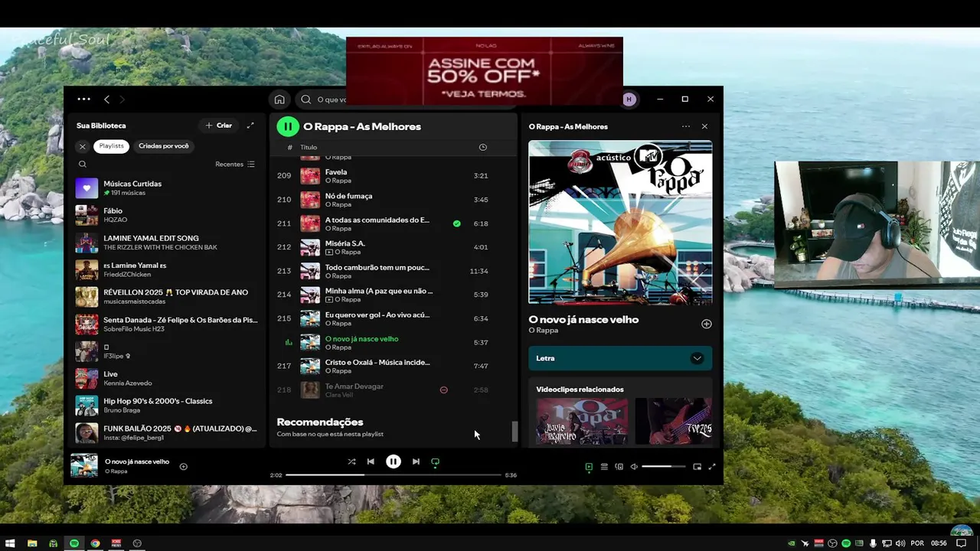Click the O Rappa artist link in player bar

click(x=116, y=471)
